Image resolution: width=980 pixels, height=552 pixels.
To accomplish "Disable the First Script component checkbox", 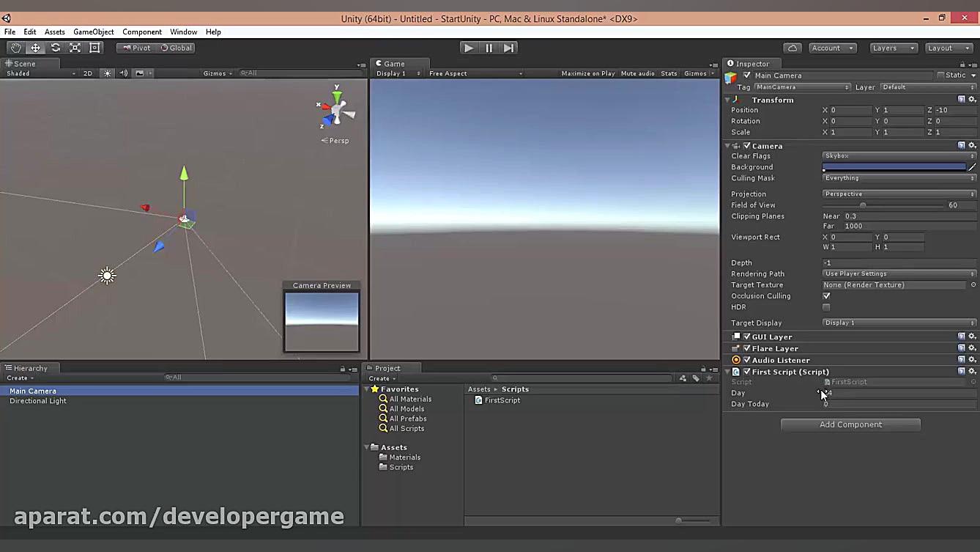I will (x=747, y=372).
